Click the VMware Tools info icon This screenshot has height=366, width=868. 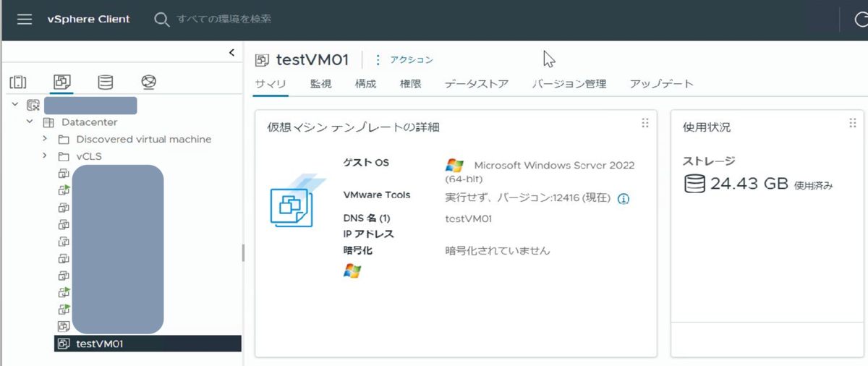pyautogui.click(x=624, y=198)
